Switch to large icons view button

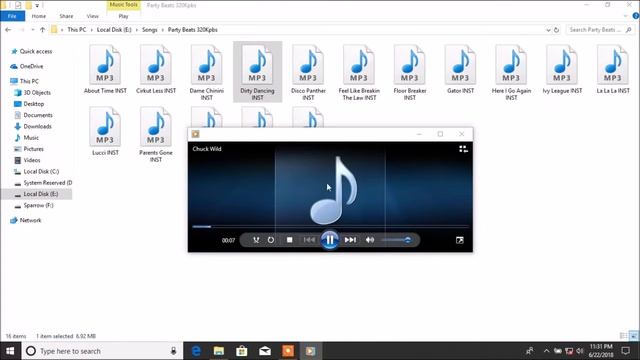tap(633, 336)
